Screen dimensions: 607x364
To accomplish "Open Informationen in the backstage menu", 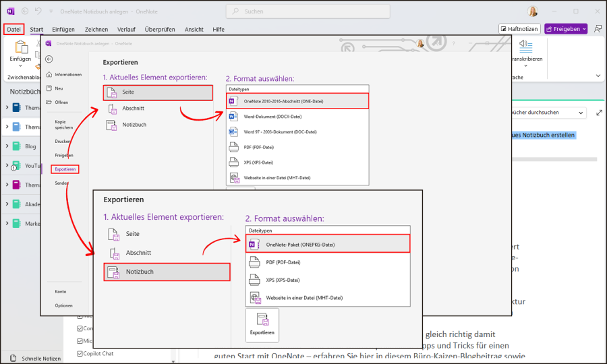I will 64,74.
